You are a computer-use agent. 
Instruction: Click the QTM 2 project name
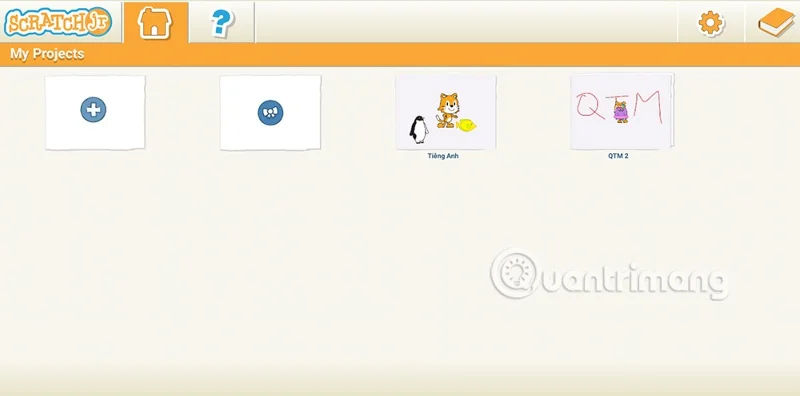pos(618,156)
